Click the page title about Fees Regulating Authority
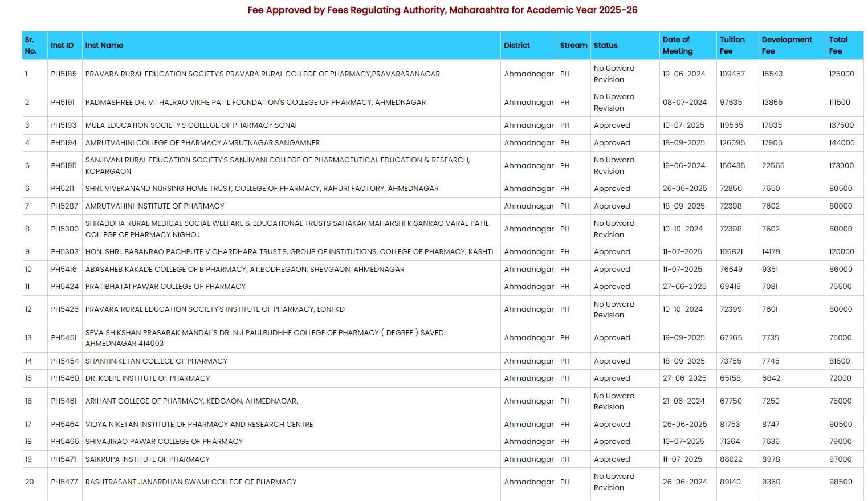The image size is (868, 501). coord(442,10)
